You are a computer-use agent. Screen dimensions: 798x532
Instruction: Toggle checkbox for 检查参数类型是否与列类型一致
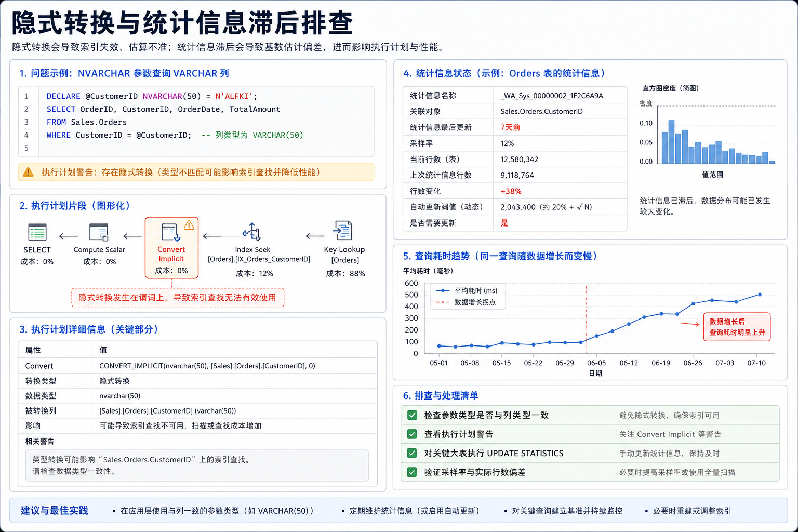pos(412,415)
